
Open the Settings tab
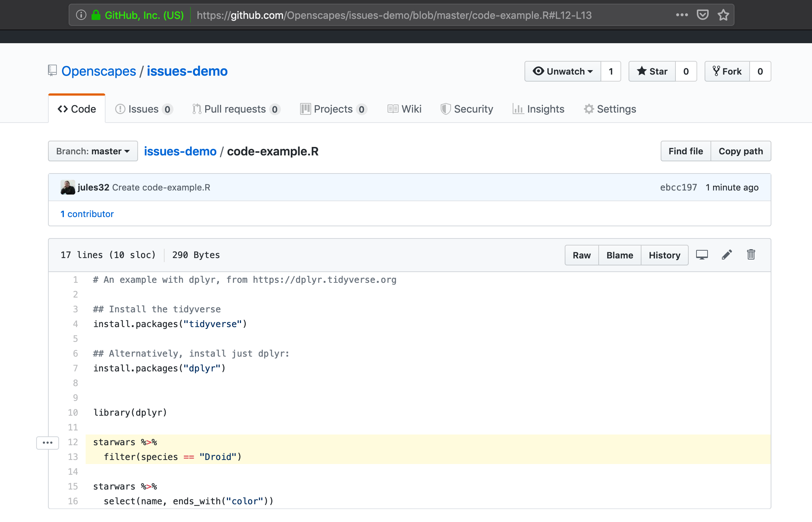point(610,109)
